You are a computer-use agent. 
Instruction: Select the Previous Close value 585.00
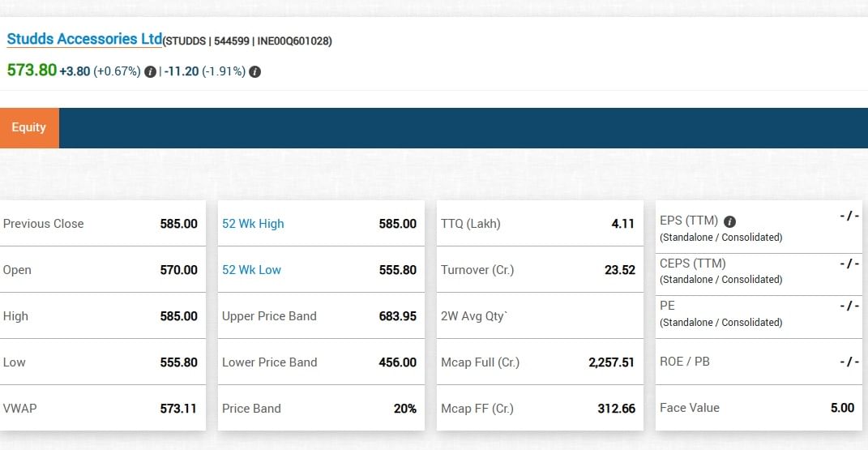[x=178, y=224]
